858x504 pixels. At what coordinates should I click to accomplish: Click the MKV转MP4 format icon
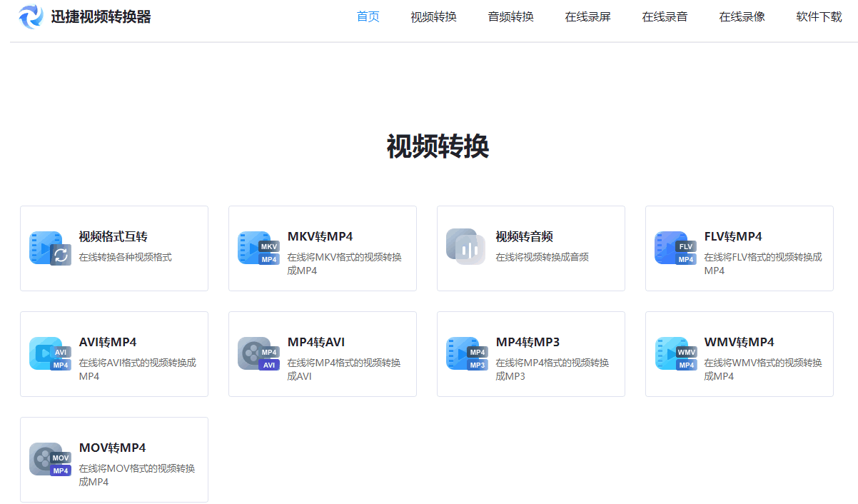point(258,248)
